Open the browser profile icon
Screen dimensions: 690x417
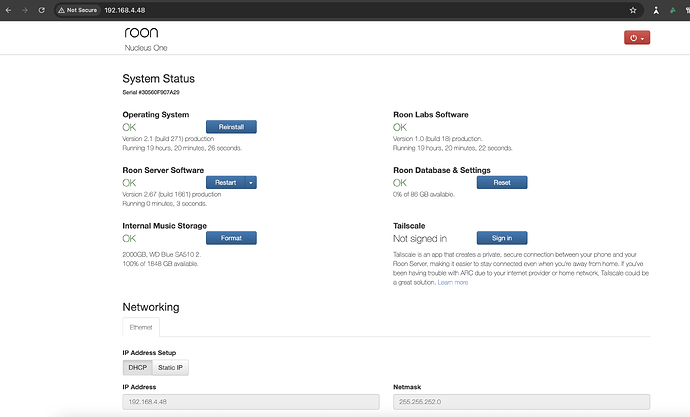click(x=656, y=10)
